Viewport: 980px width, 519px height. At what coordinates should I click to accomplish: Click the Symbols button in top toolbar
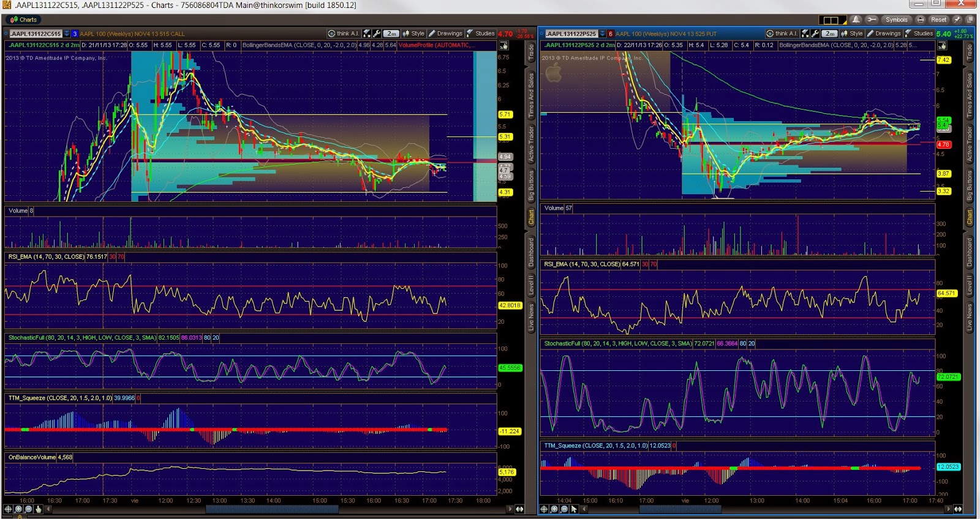896,20
